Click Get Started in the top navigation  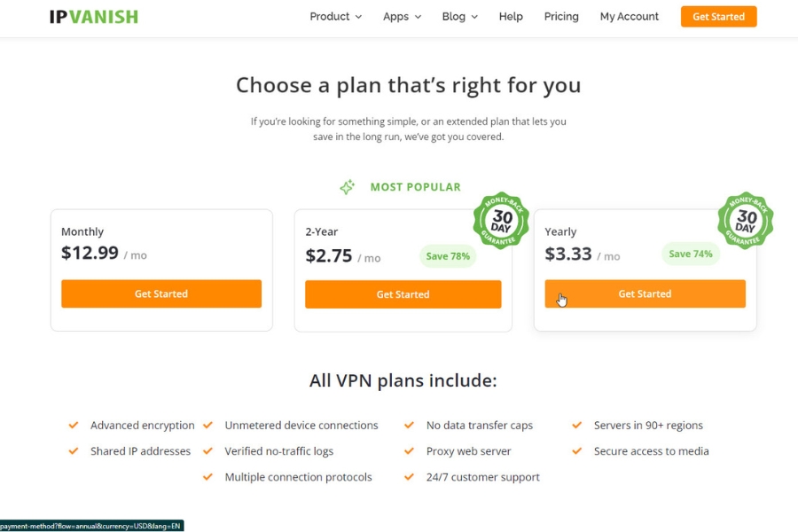tap(718, 16)
